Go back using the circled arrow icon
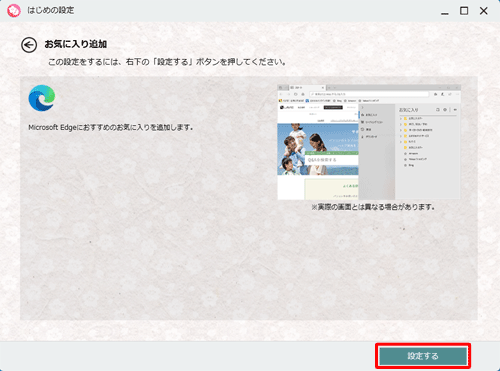Image resolution: width=500 pixels, height=371 pixels. pos(29,45)
